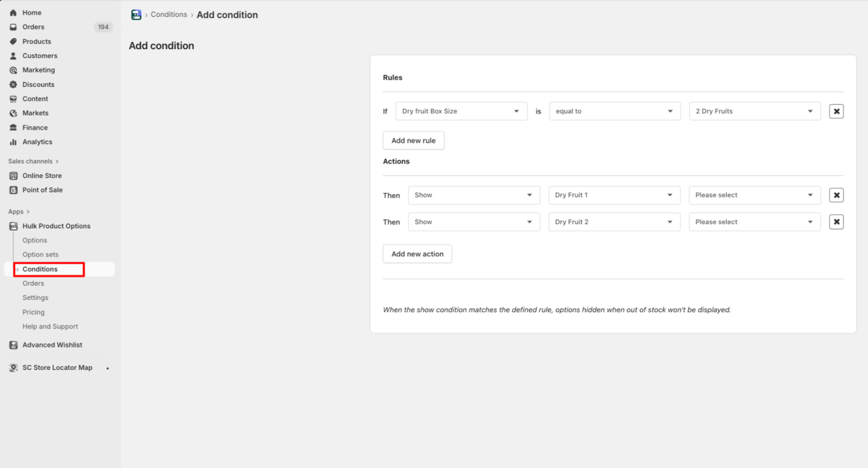This screenshot has height=468, width=868.
Task: Open the '2 Dry Fruits' value dropdown
Action: click(x=754, y=111)
